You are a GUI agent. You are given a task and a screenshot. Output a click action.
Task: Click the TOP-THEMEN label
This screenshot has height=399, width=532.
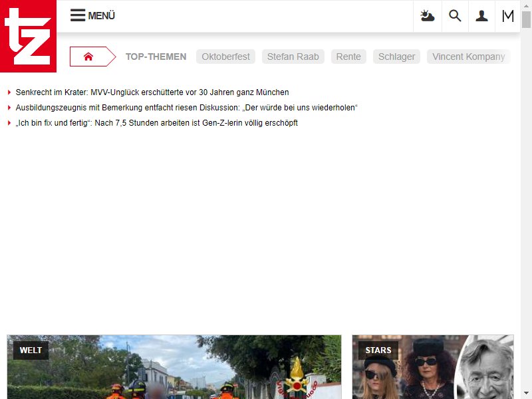pos(156,57)
